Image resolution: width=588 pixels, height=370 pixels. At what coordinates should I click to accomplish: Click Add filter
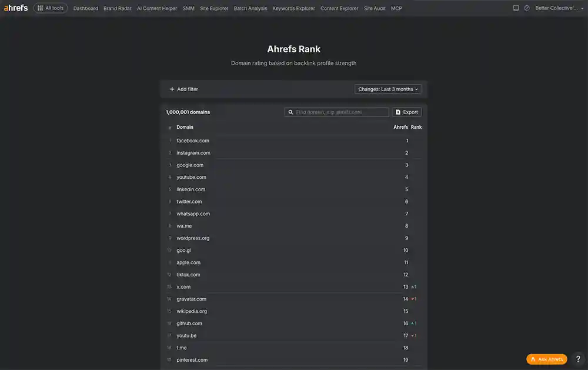[183, 89]
